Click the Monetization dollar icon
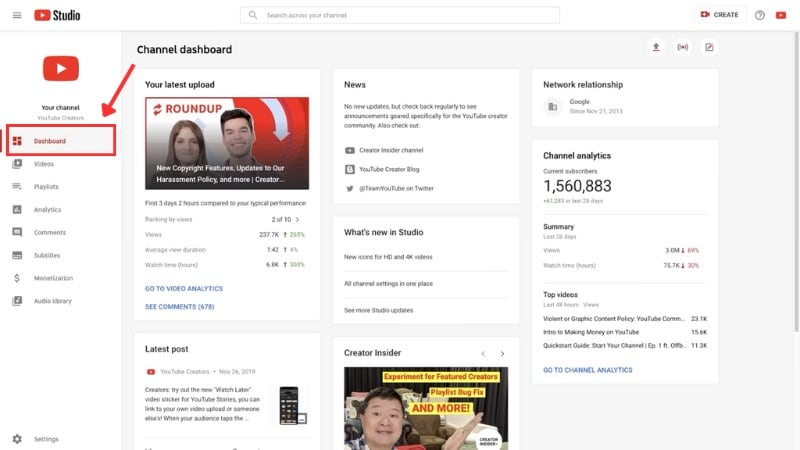 (17, 278)
